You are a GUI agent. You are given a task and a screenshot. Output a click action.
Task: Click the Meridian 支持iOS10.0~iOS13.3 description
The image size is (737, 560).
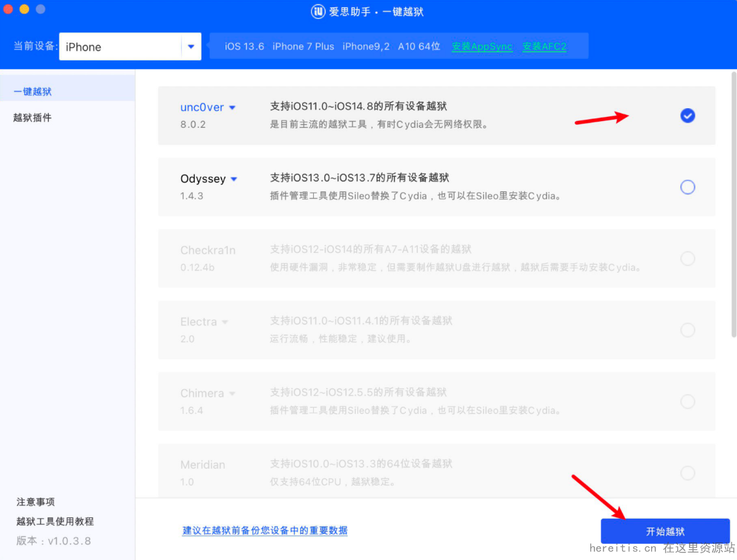361,463
